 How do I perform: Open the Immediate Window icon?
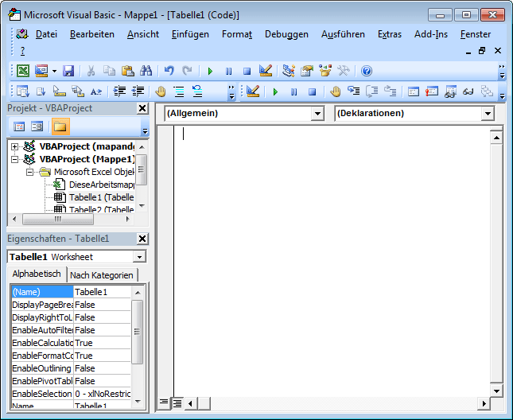tap(432, 91)
